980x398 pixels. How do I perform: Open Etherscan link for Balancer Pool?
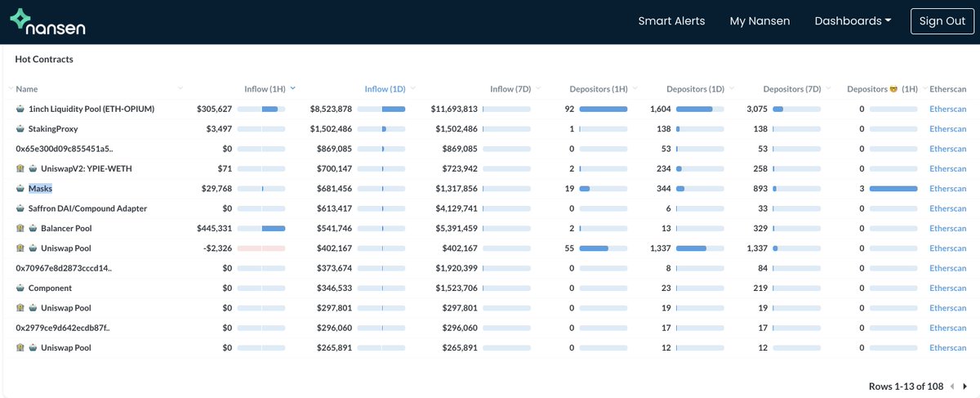click(948, 228)
